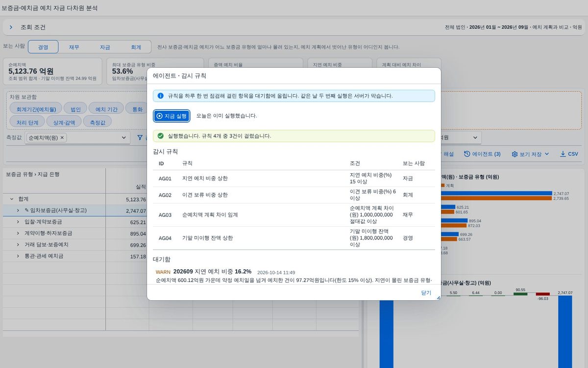The width and height of the screenshot is (588, 368).
Task: Click the 법인 dimension chip
Action: (x=75, y=109)
